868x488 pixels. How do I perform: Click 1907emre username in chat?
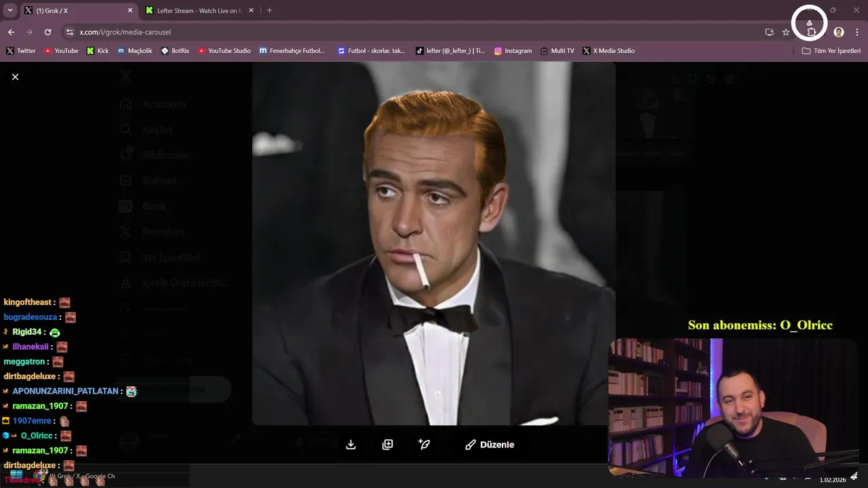32,421
